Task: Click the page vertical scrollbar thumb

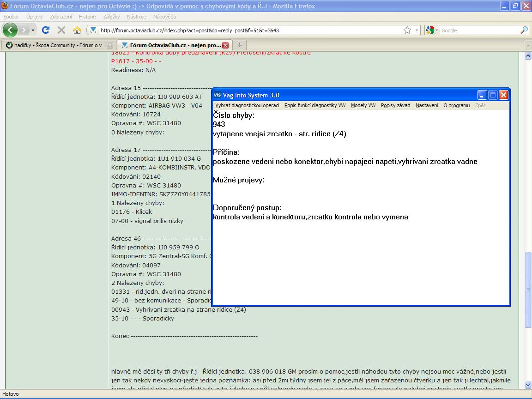Action: click(x=528, y=290)
